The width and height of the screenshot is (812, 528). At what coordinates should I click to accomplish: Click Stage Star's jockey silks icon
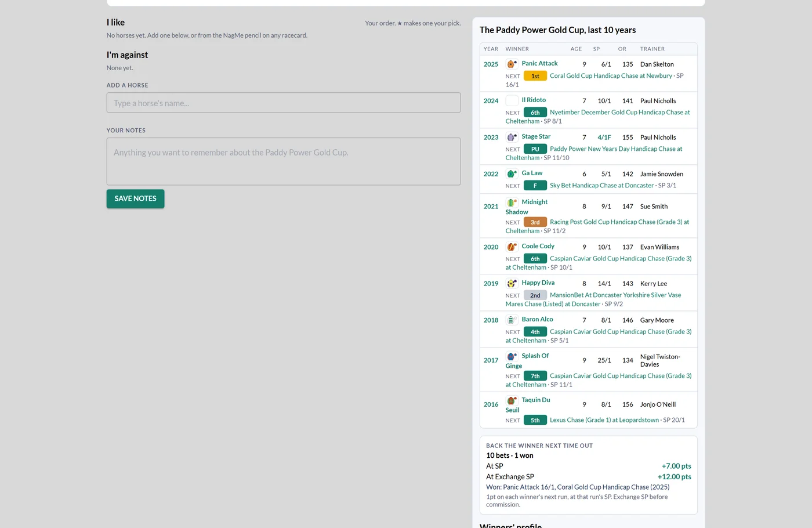point(512,137)
